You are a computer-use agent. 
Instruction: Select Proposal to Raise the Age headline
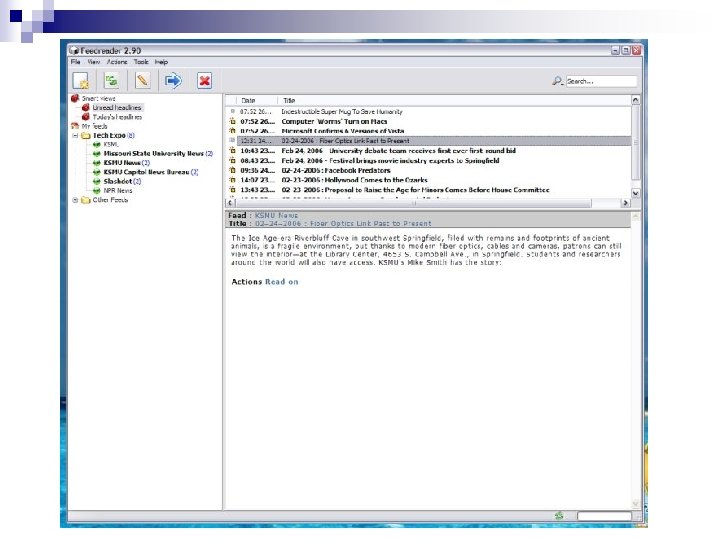click(x=415, y=189)
